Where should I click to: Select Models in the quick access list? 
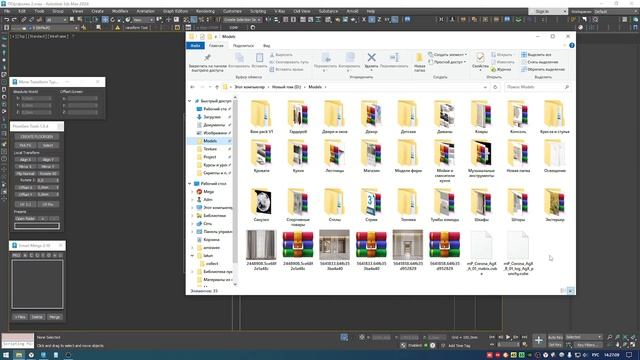(x=211, y=141)
